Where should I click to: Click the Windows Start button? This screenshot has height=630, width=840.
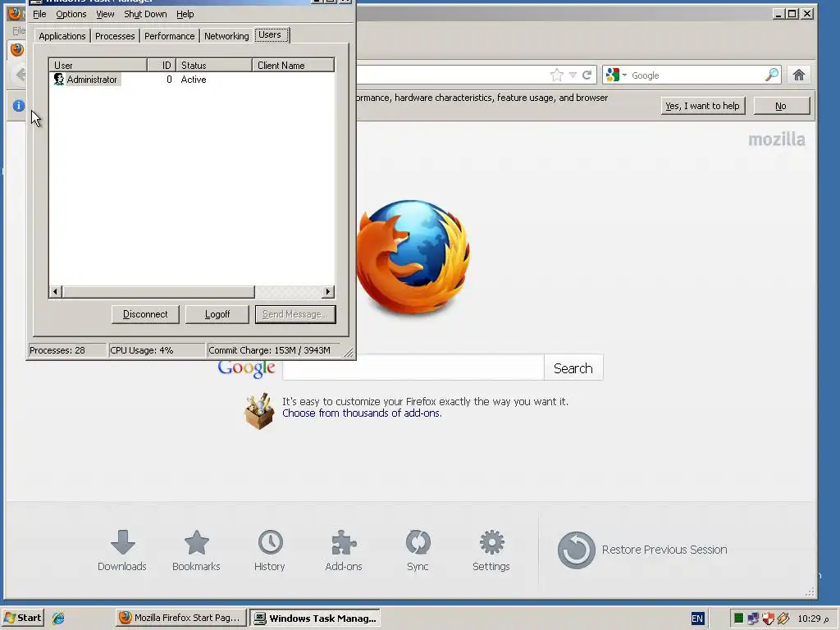22,619
